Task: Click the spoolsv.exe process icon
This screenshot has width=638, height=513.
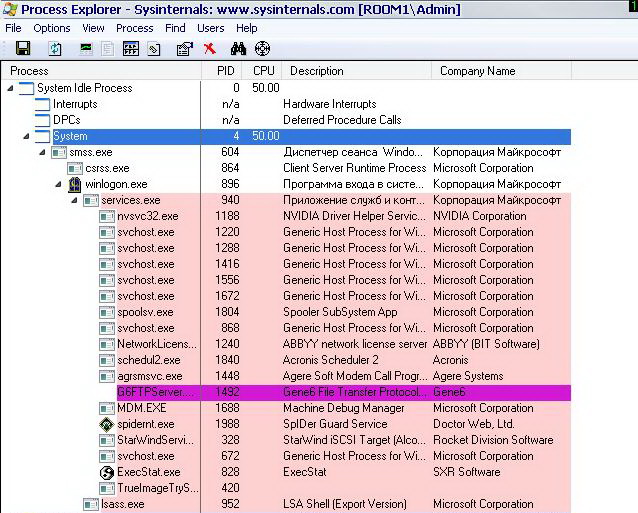Action: [x=107, y=312]
